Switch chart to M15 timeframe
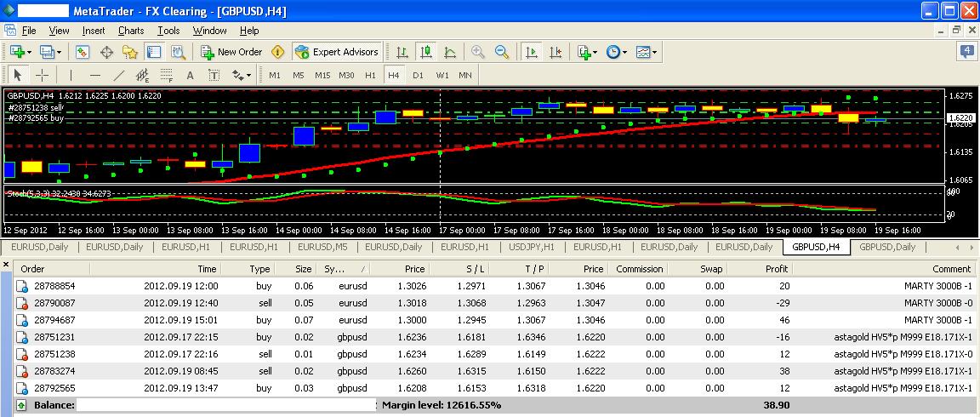This screenshot has height=417, width=980. pyautogui.click(x=322, y=76)
